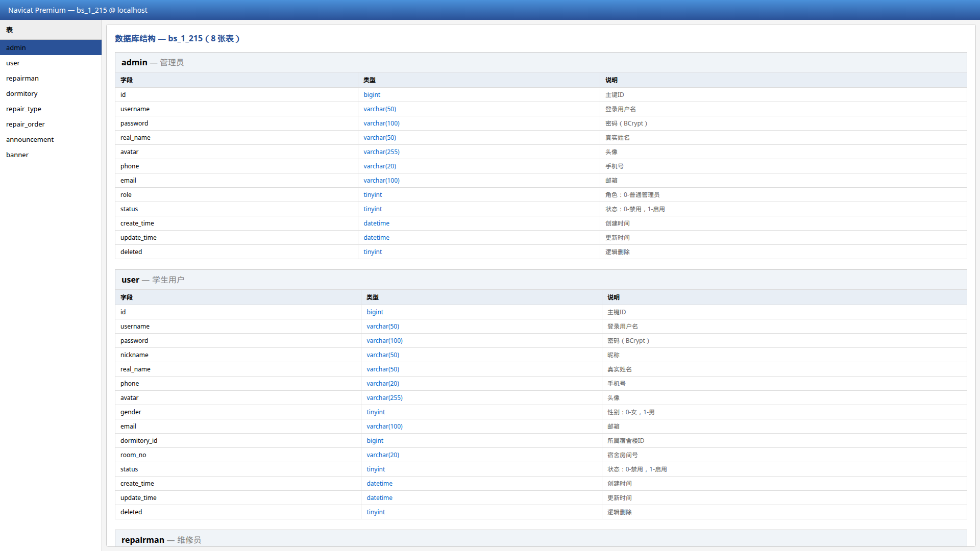Click the admin — 管理员 section header
Screen dimensions: 980x551
541,62
